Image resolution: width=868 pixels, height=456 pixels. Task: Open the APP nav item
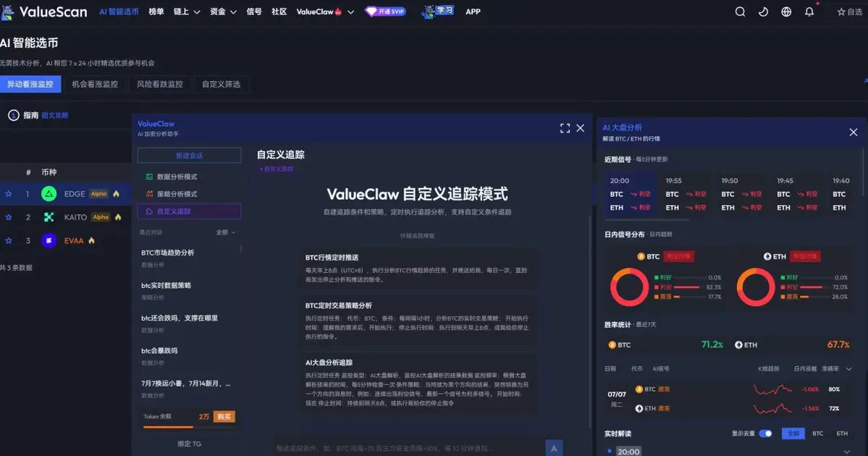coord(473,12)
